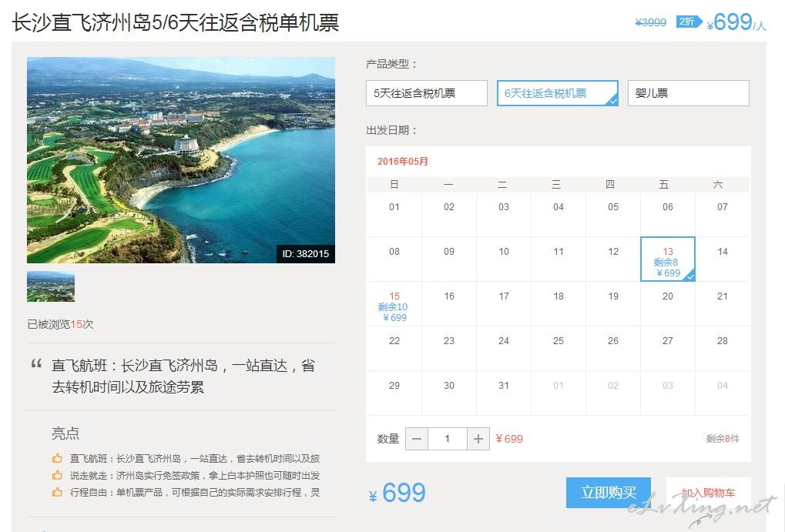Click calendar date 20
Image resolution: width=785 pixels, height=532 pixels.
click(668, 296)
